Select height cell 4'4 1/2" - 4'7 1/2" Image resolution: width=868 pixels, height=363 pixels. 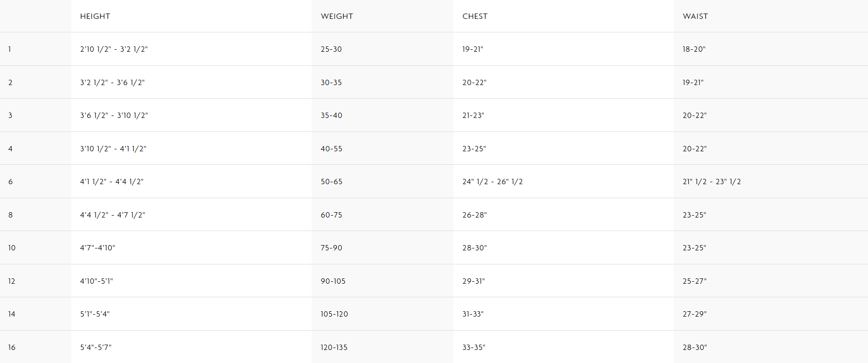(x=113, y=215)
